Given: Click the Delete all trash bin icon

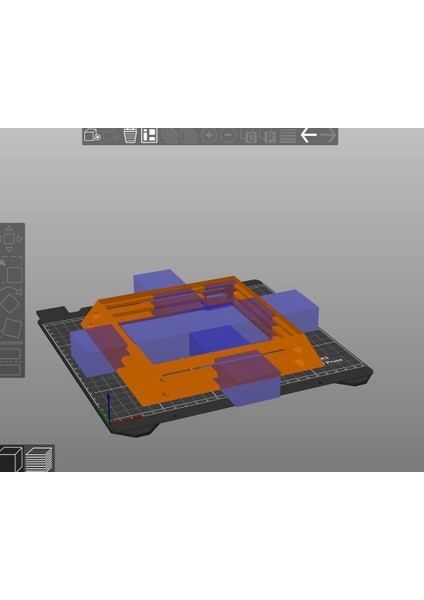Looking at the screenshot, I should click(130, 136).
